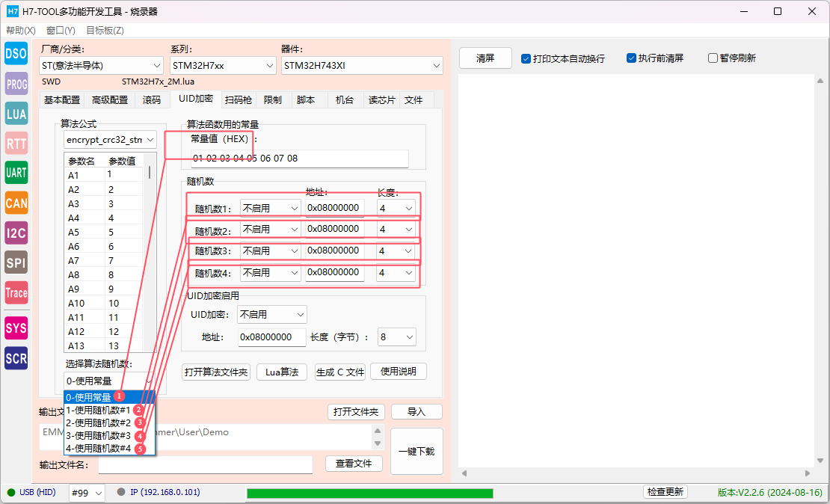Click the 导入 button

click(x=416, y=412)
